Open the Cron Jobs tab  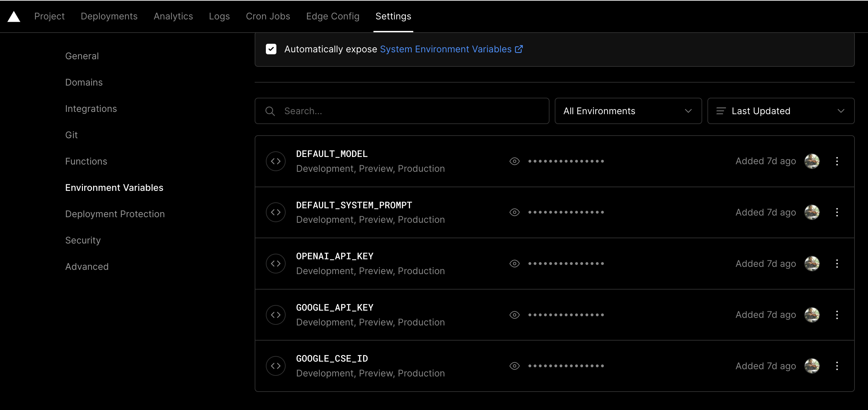point(268,16)
